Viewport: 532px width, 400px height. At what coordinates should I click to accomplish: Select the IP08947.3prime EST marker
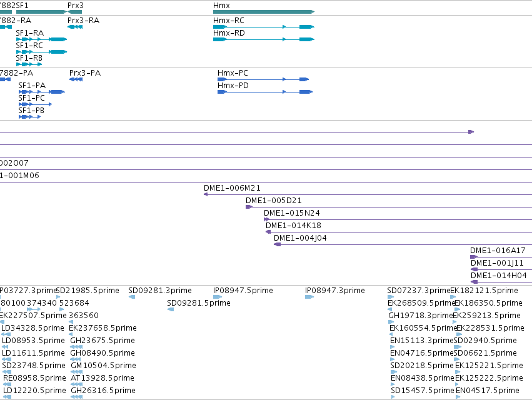point(309,297)
